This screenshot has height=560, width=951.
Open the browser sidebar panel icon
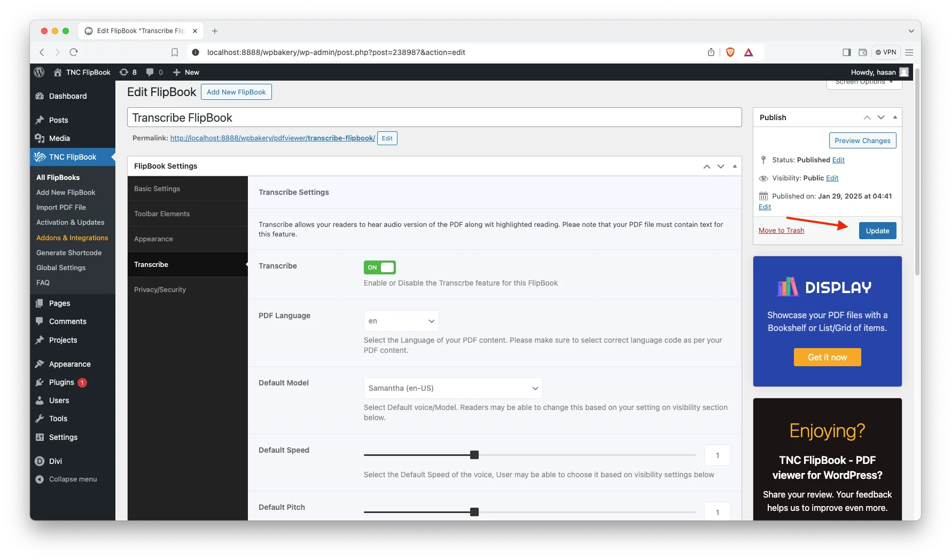pyautogui.click(x=846, y=52)
